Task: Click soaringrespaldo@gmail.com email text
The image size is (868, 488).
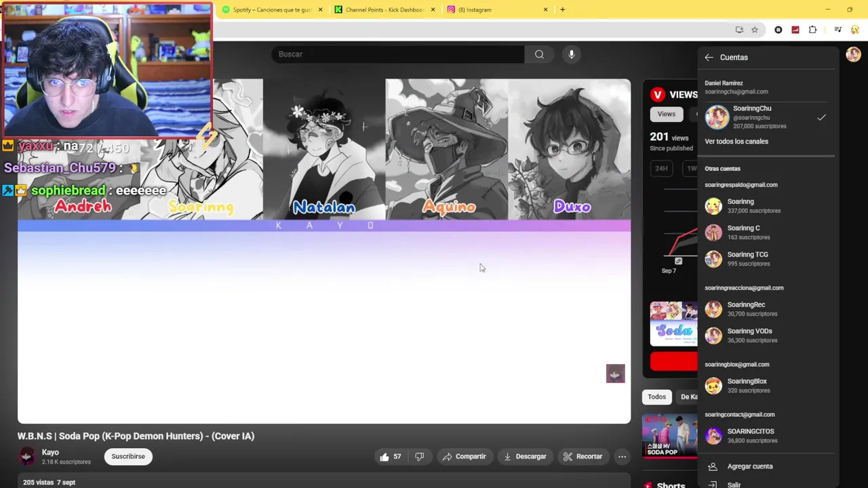Action: coord(741,185)
